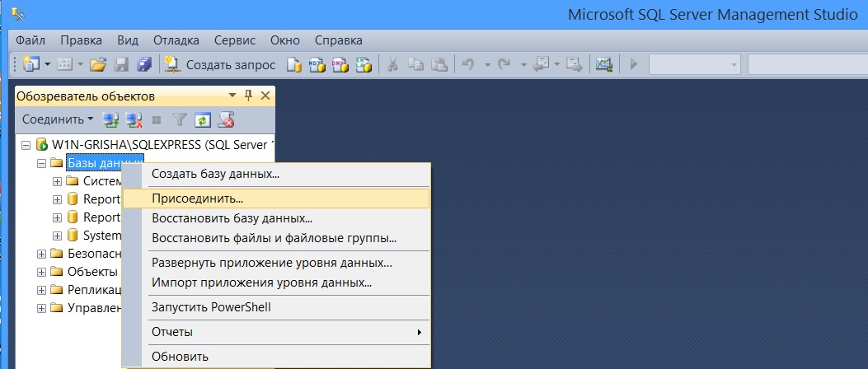The width and height of the screenshot is (868, 369).
Task: Click the Paste clipboard icon
Action: click(439, 65)
